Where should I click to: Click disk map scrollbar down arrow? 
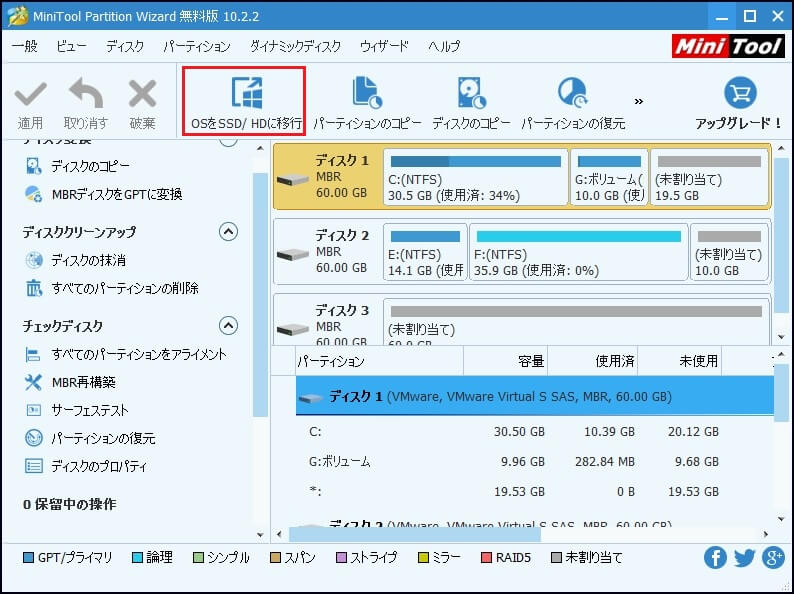click(781, 337)
